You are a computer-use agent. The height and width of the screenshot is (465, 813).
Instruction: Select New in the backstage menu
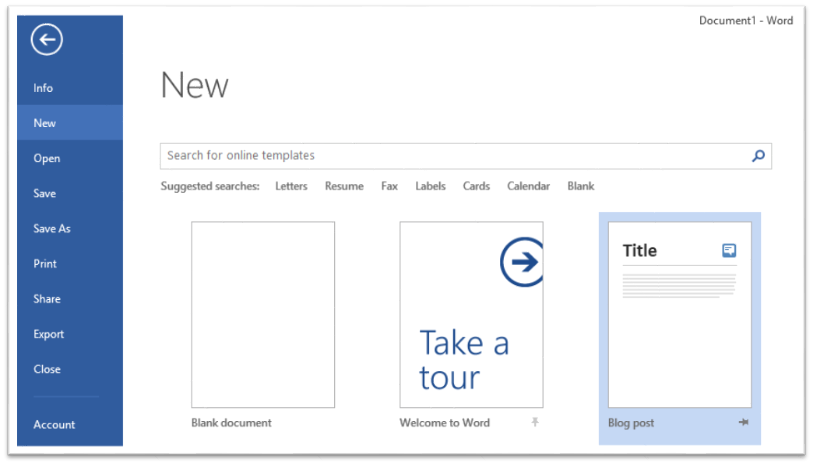coord(70,123)
